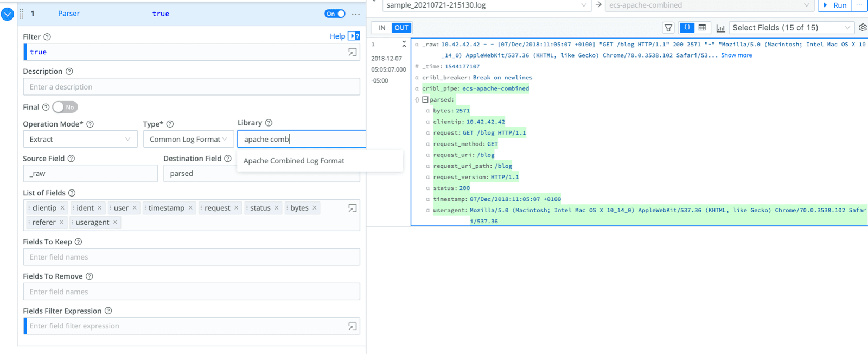Open preview settings gear icon
The height and width of the screenshot is (354, 868).
coord(863,28)
